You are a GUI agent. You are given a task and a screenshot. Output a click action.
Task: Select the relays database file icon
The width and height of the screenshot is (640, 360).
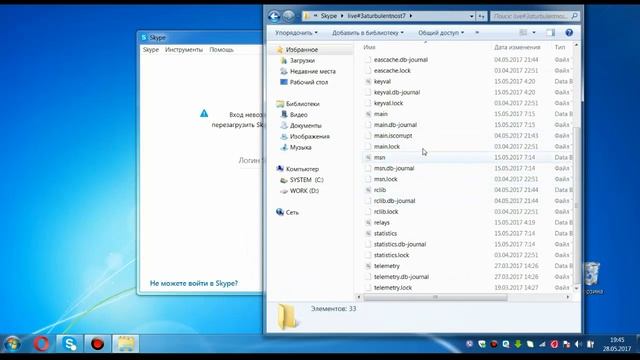tap(368, 222)
